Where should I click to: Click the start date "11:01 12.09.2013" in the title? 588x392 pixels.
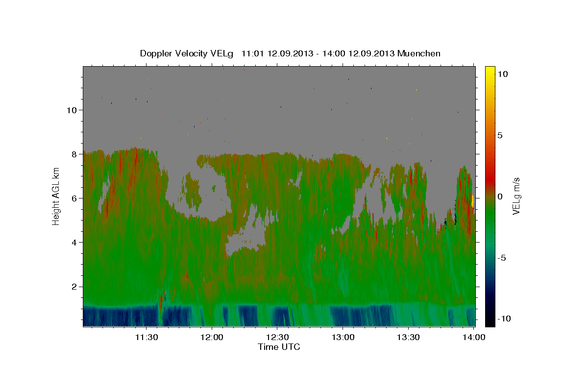point(277,53)
